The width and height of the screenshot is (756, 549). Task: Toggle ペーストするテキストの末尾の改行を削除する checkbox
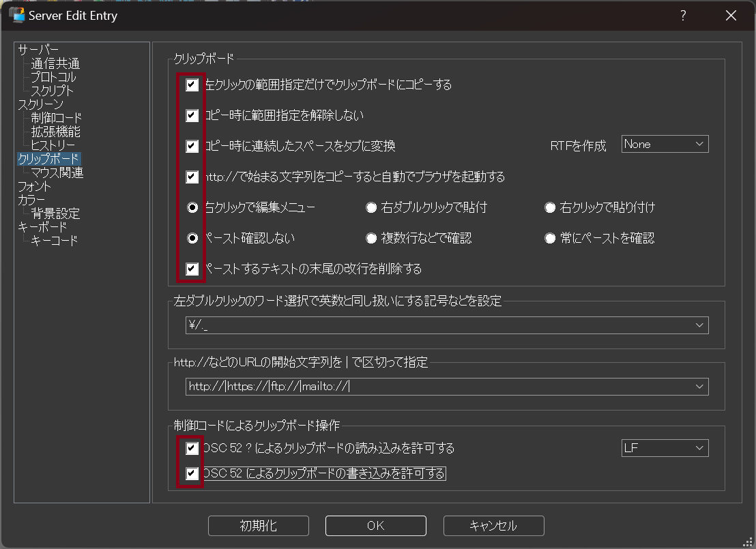tap(192, 269)
